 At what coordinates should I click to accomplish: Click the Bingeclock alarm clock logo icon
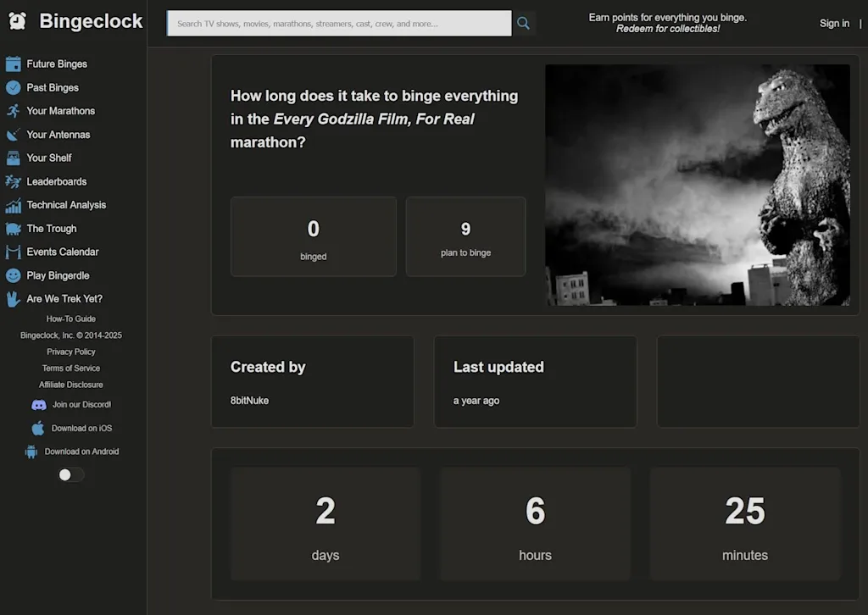pyautogui.click(x=18, y=21)
